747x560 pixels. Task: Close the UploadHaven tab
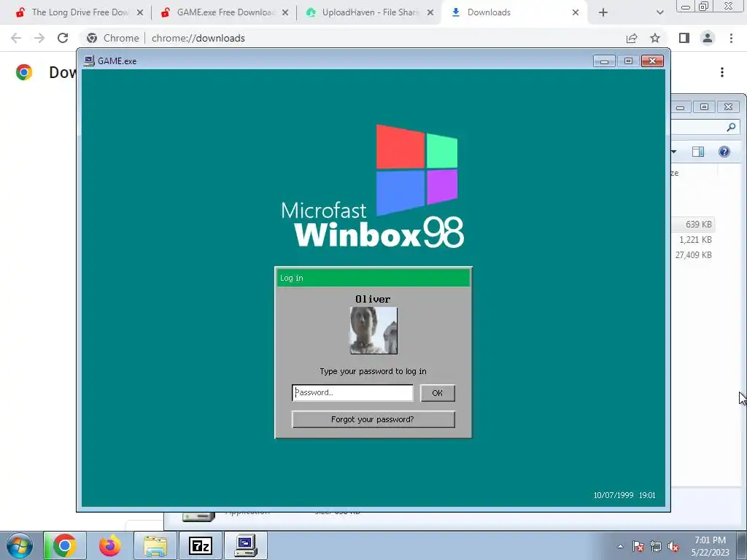coord(430,13)
